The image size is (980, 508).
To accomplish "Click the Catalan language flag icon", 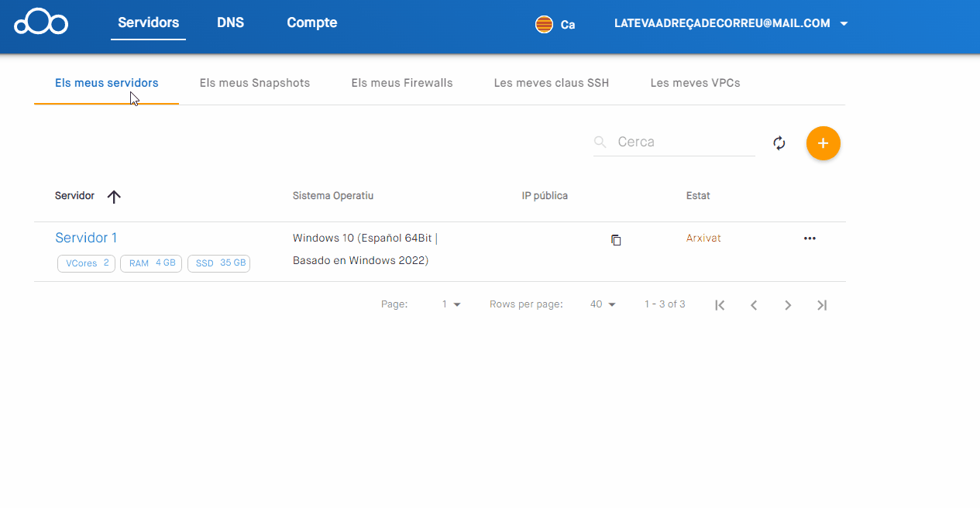I will pyautogui.click(x=544, y=24).
